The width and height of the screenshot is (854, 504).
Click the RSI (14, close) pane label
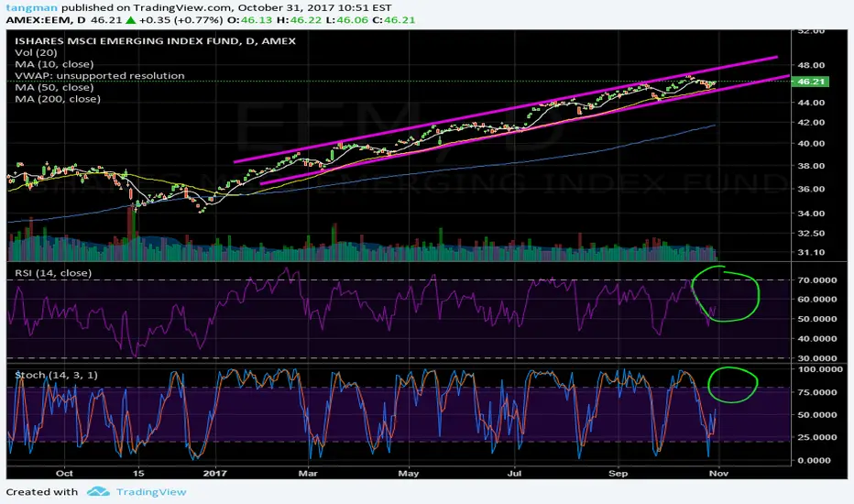pyautogui.click(x=53, y=273)
